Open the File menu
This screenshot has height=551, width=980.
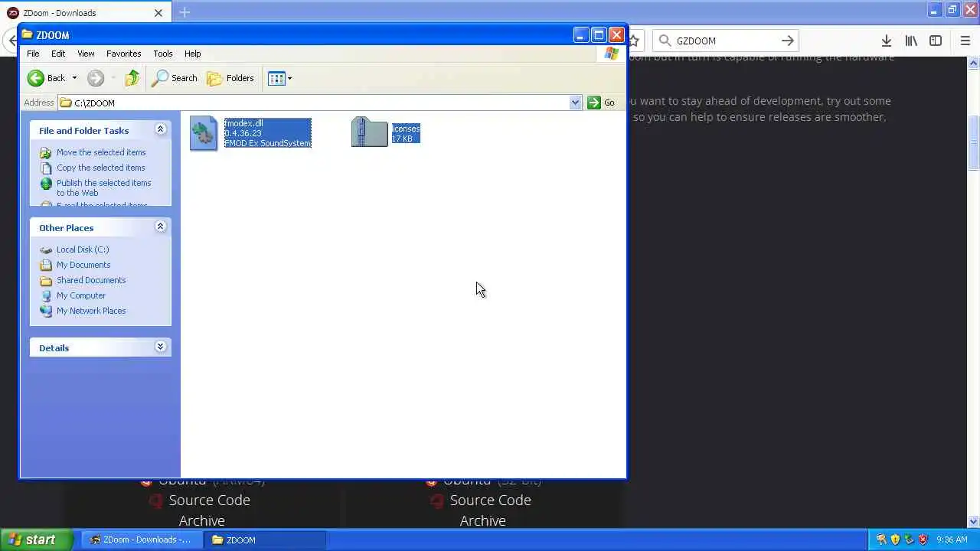tap(33, 54)
